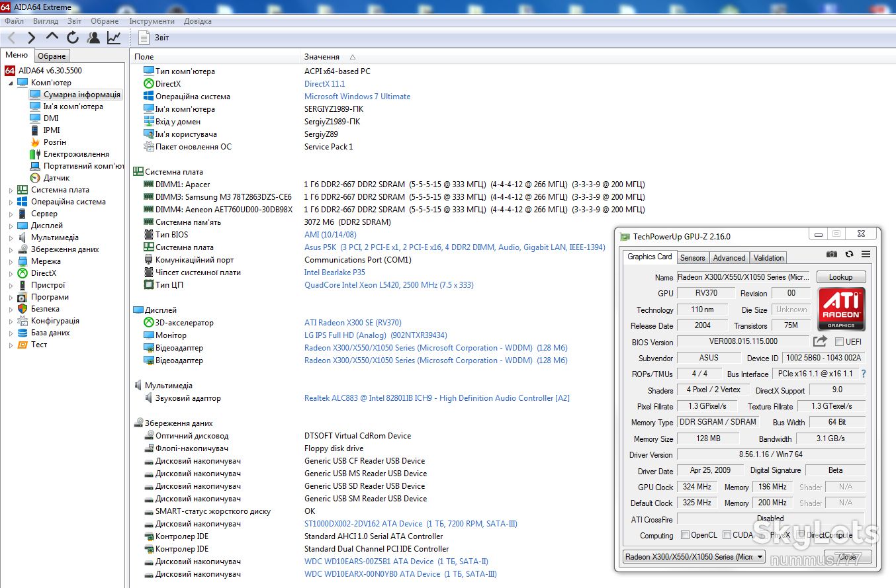Open the line graph icon in AIDA64 toolbar
The image size is (896, 588).
pyautogui.click(x=114, y=38)
